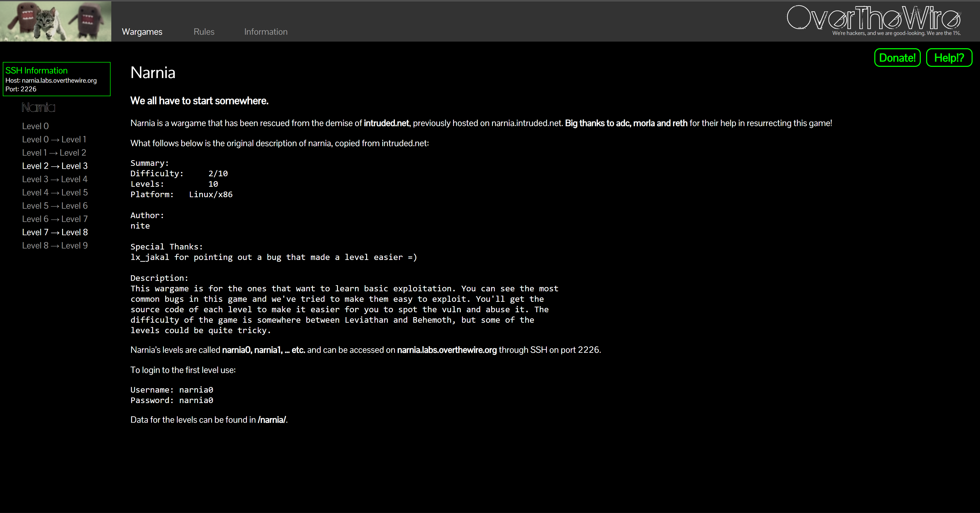Go to Level 0 in the sidebar
Screen dimensions: 980x513
[35, 126]
